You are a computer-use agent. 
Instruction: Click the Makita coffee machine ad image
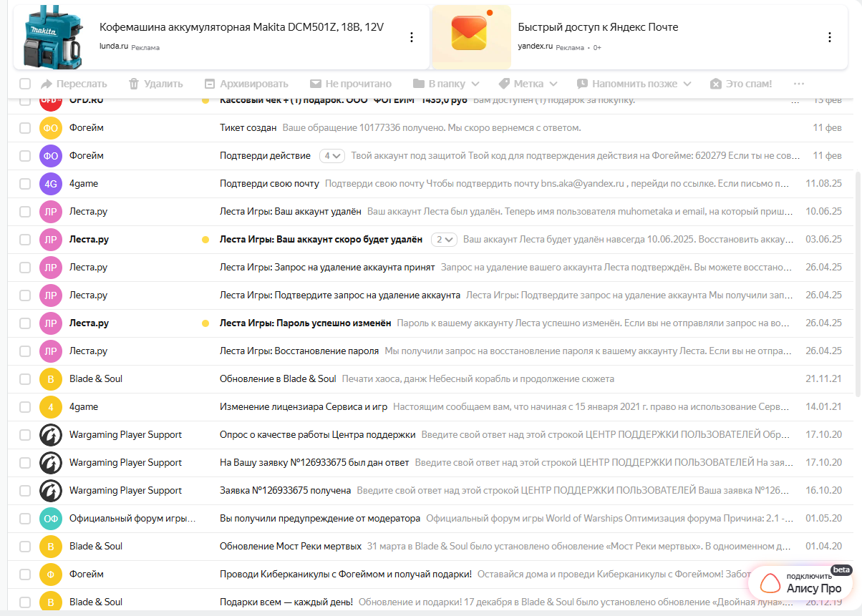(53, 37)
